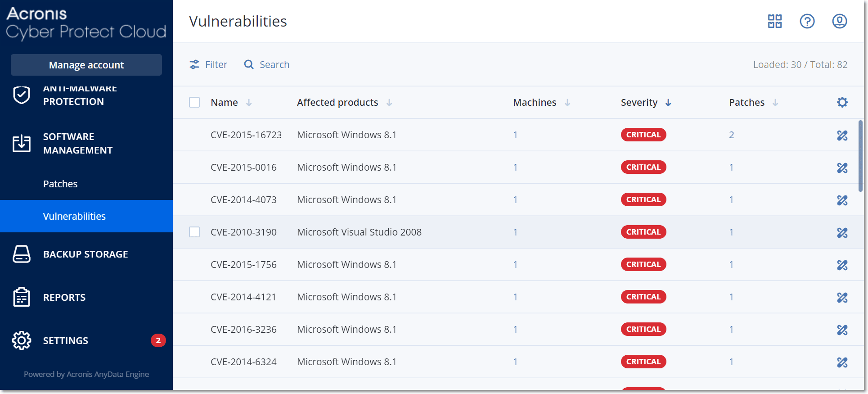Sort by Affected products column arrow

389,103
